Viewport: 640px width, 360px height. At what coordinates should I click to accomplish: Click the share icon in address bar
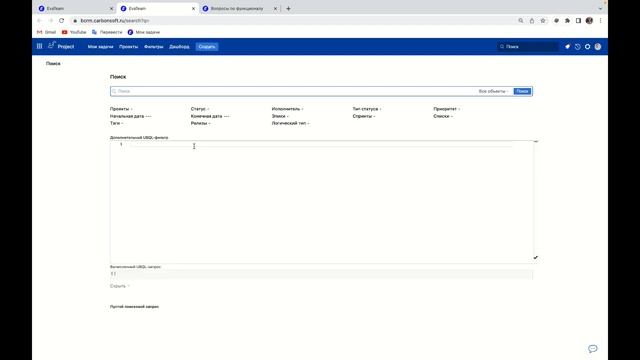tap(532, 20)
